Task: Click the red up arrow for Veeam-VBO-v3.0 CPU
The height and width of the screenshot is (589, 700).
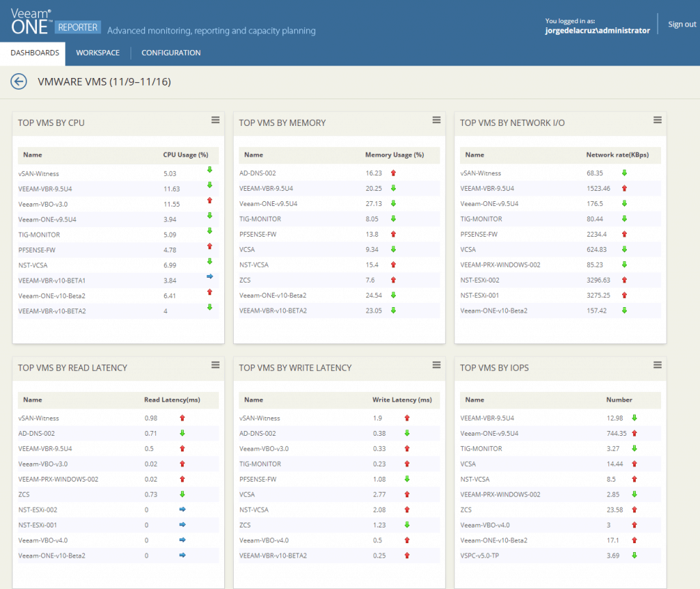Action: pos(209,200)
